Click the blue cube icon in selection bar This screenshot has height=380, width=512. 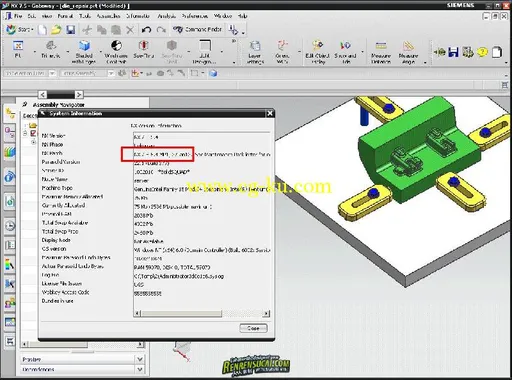click(213, 73)
